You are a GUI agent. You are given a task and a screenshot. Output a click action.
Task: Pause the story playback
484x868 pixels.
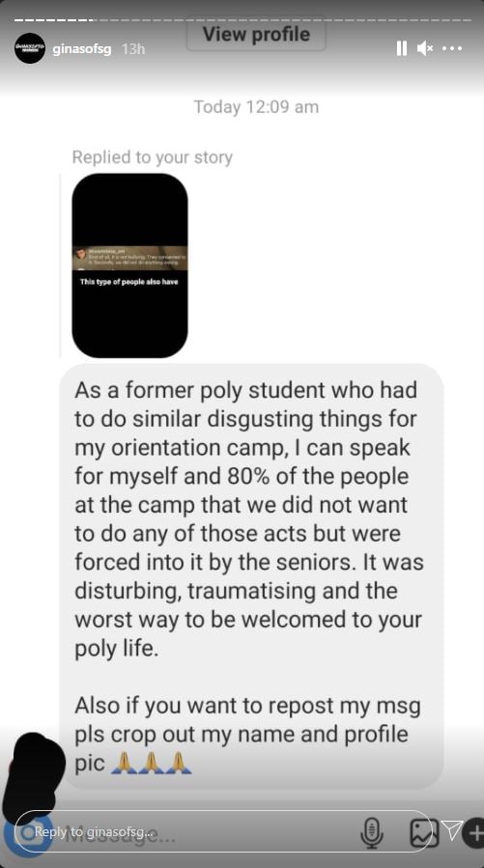click(x=402, y=48)
